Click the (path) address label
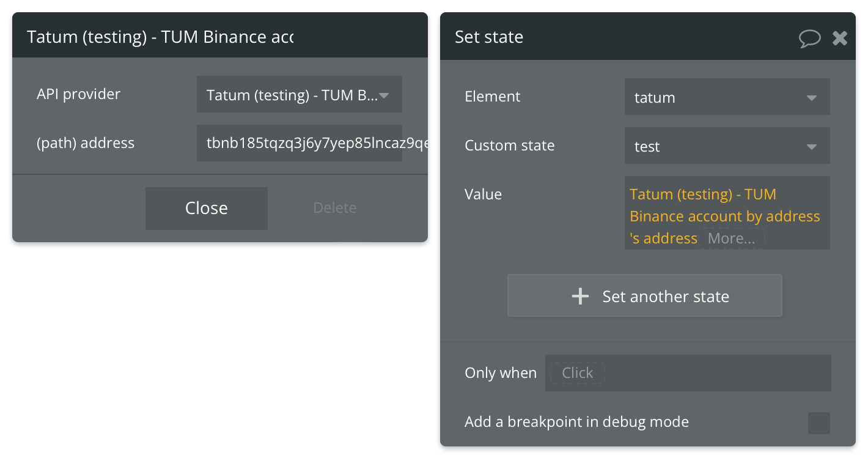Screen dimensions: 868x466 pos(86,142)
